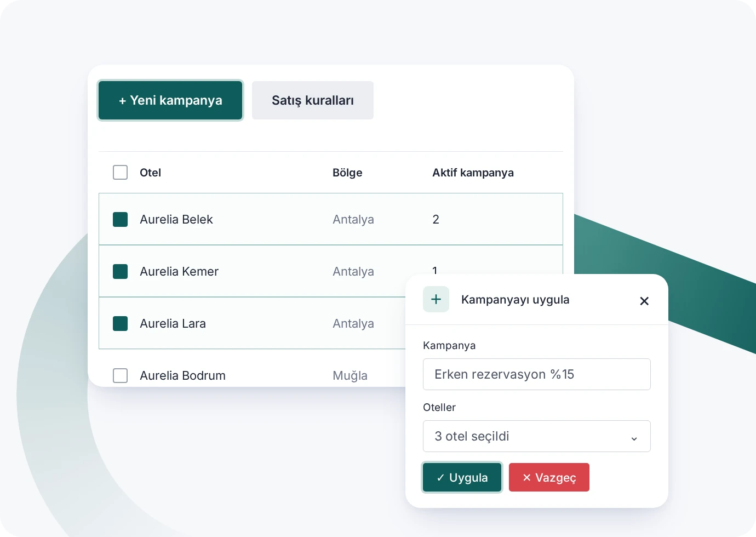Uncheck the Aurelia Lara checkbox
This screenshot has width=756, height=537.
[x=120, y=323]
